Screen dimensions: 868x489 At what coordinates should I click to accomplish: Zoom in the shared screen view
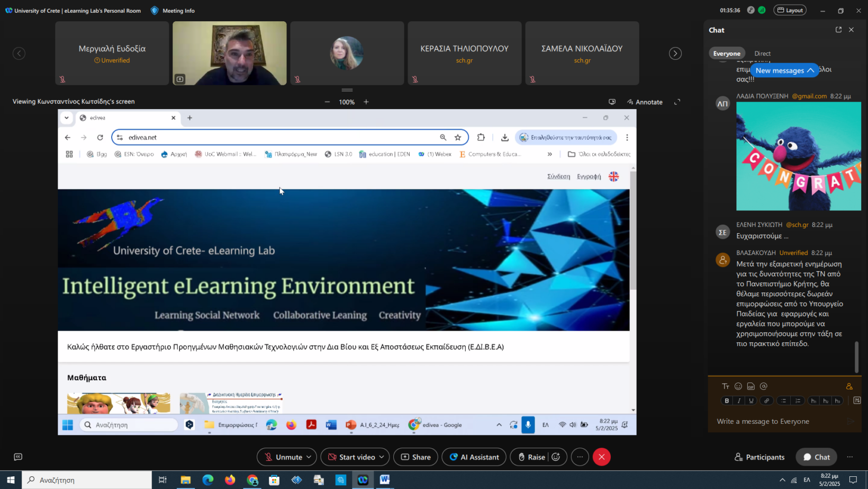click(366, 102)
